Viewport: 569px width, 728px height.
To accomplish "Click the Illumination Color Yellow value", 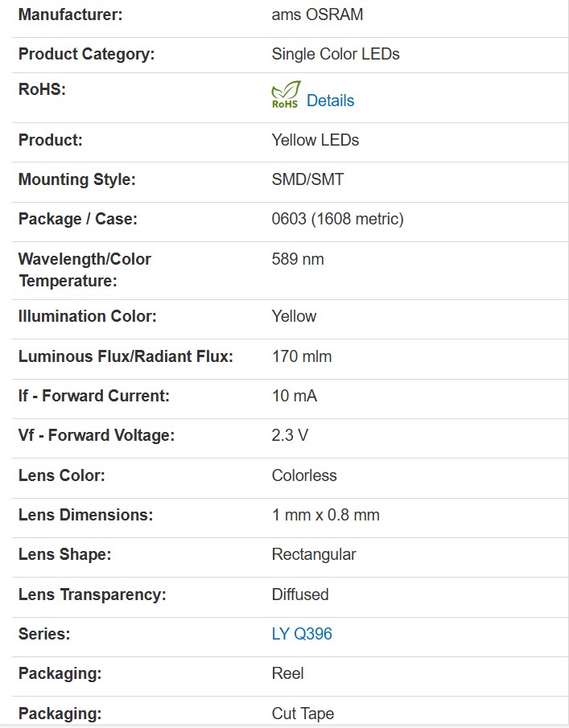I will 294,316.
